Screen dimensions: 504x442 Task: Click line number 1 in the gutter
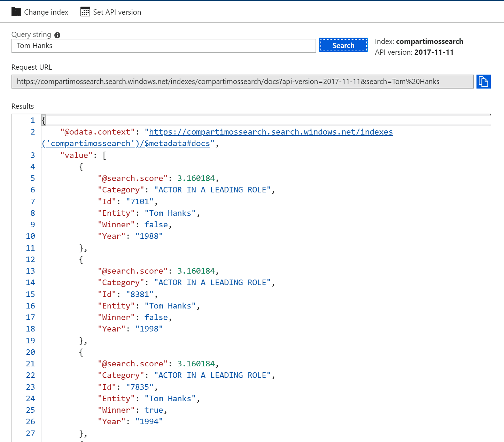(x=33, y=121)
